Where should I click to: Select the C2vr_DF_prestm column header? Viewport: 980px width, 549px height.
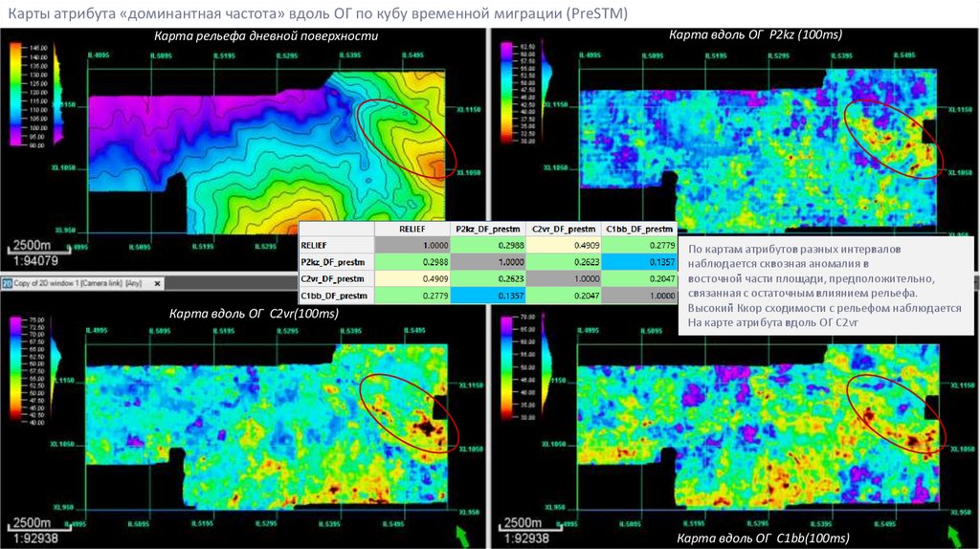click(x=563, y=230)
